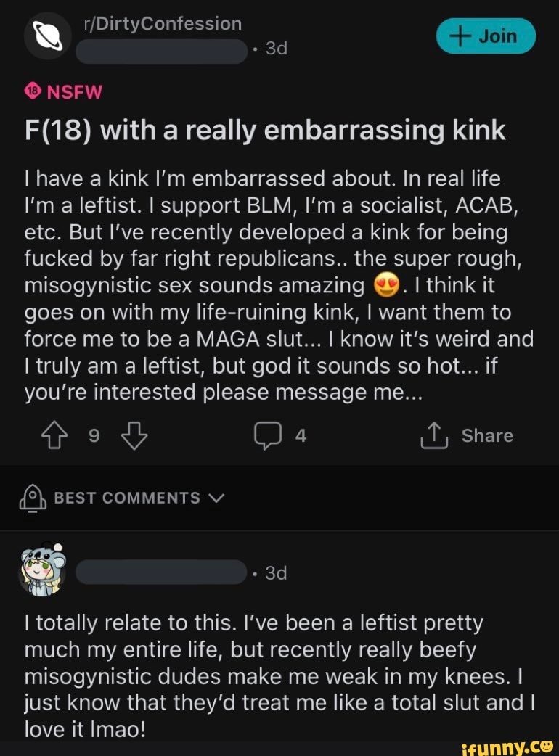Open the post title starting with F(18)
Viewport: 559px width, 756px height.
(265, 130)
